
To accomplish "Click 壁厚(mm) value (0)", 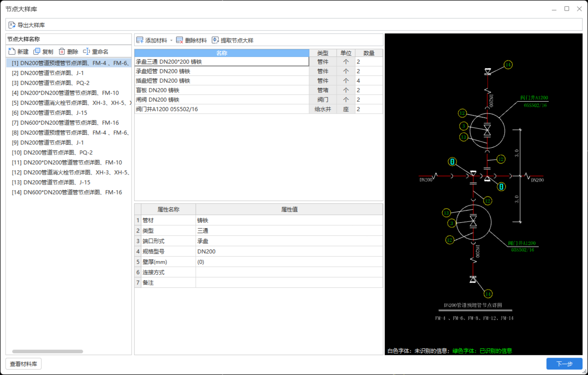I will [x=289, y=262].
